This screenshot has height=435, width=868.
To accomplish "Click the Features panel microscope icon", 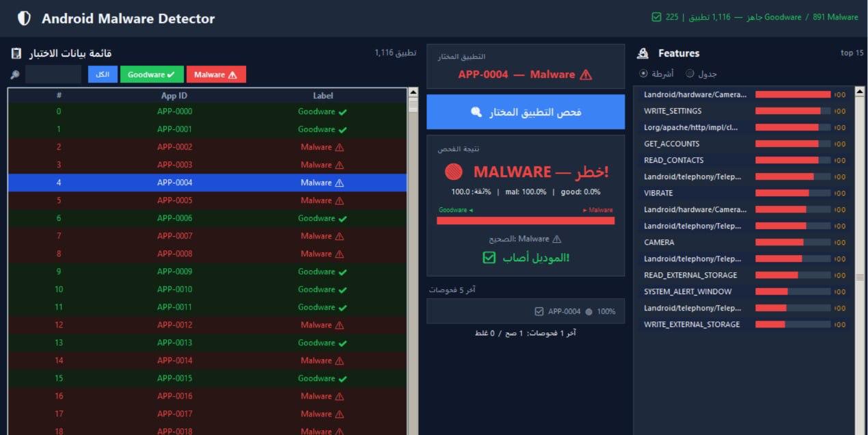I will tap(642, 53).
